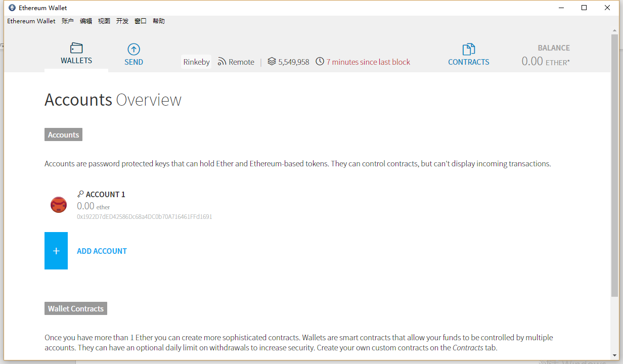623x364 pixels.
Task: Switch to the WALLETS tab label
Action: point(76,61)
